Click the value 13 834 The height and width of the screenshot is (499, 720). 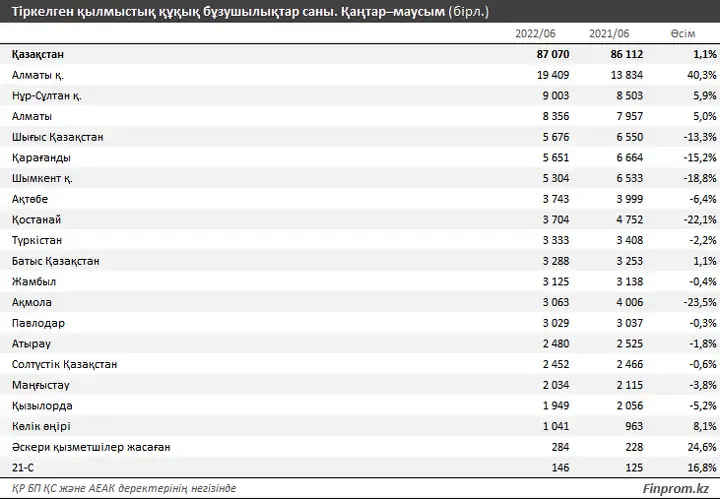pyautogui.click(x=627, y=75)
